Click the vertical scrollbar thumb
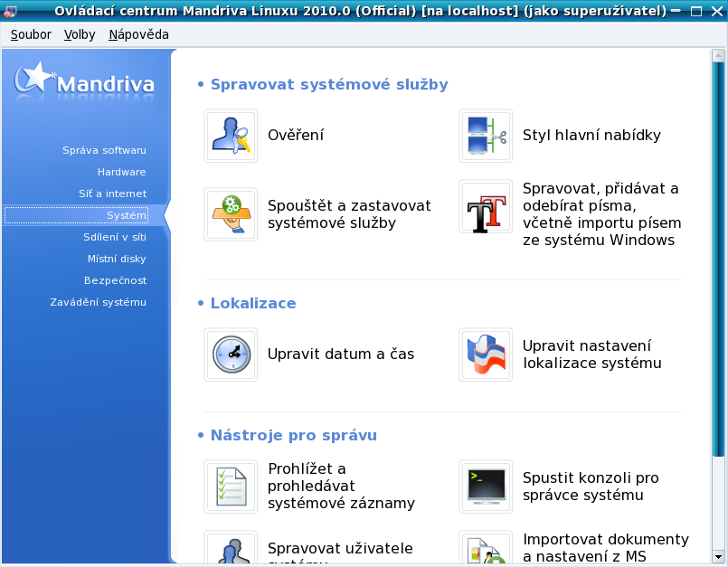 click(718, 260)
